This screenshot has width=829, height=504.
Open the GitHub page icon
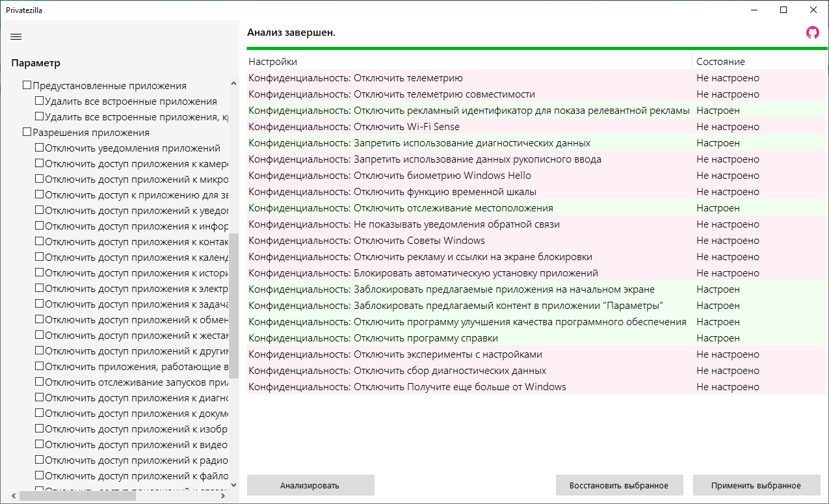click(813, 33)
